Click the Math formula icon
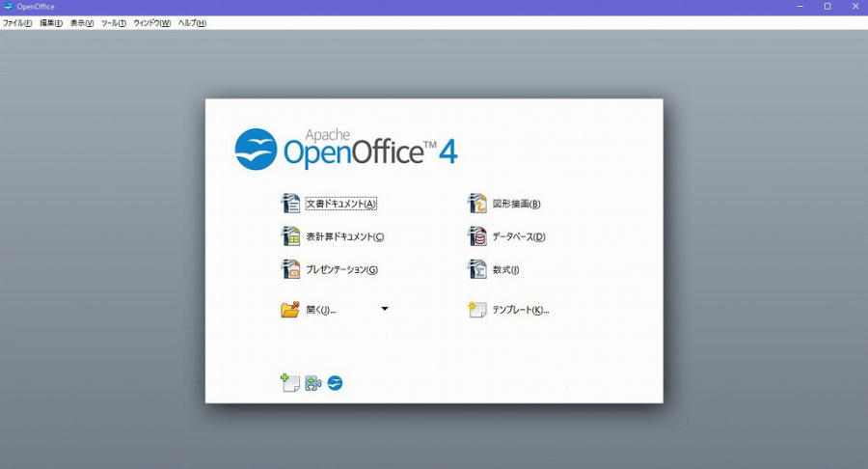868x469 pixels. pos(476,269)
